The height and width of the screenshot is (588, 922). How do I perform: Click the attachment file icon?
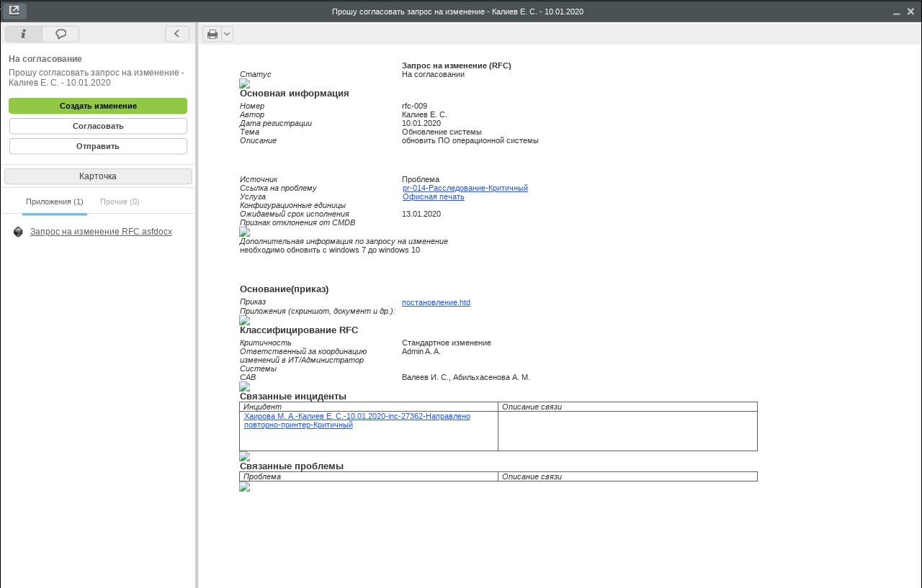pyautogui.click(x=18, y=232)
